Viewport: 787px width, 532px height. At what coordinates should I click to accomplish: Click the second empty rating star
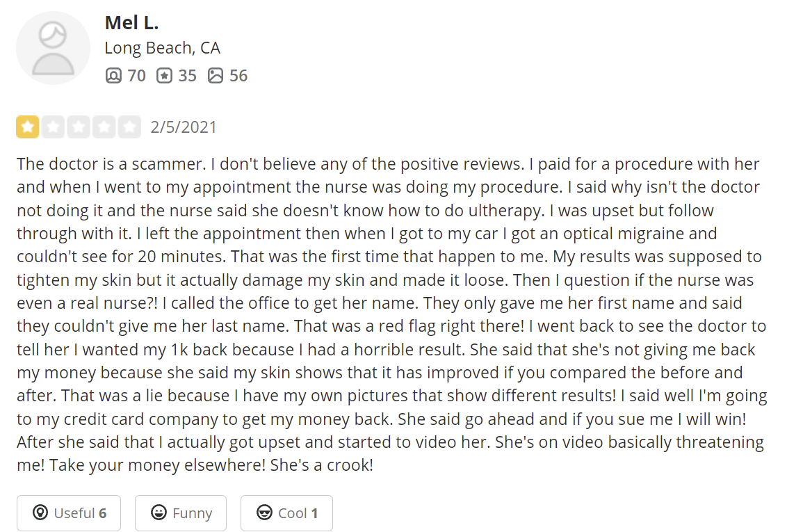[x=54, y=127]
